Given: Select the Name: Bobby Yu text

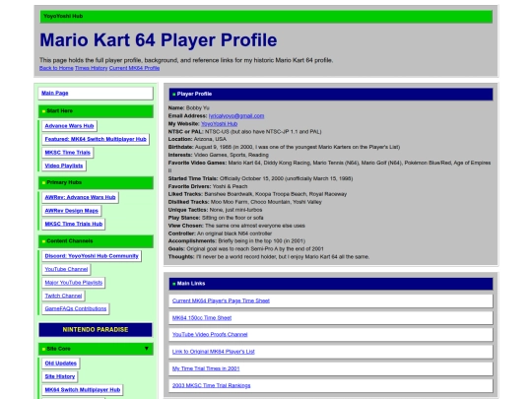Looking at the screenshot, I should tap(188, 108).
